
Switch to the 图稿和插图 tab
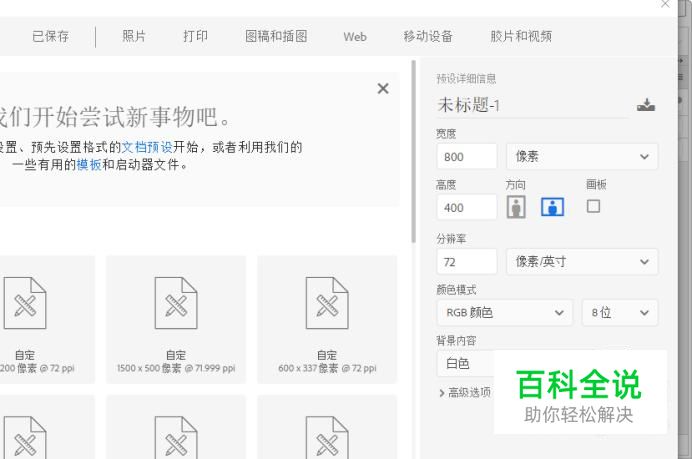276,36
